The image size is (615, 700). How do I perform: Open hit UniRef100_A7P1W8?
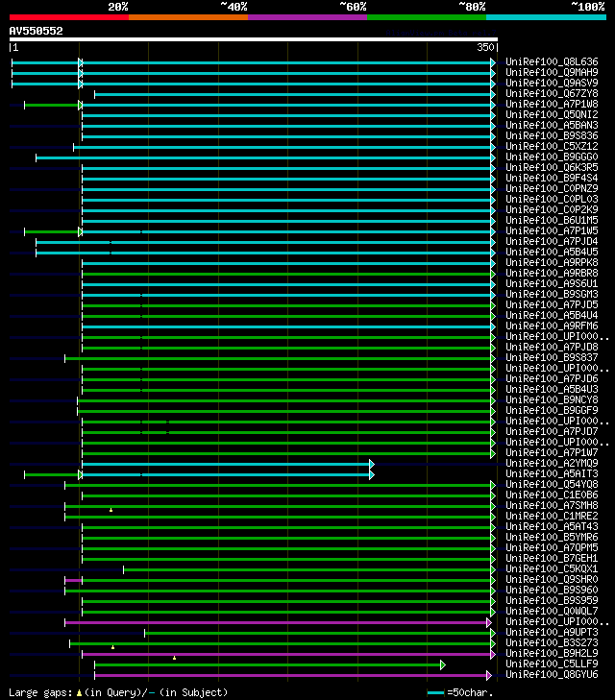coord(552,104)
